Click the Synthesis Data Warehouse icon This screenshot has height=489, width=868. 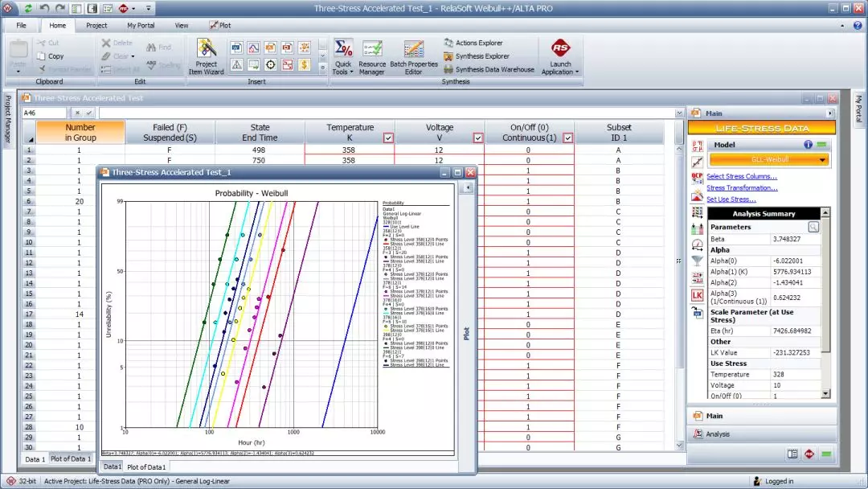[448, 69]
